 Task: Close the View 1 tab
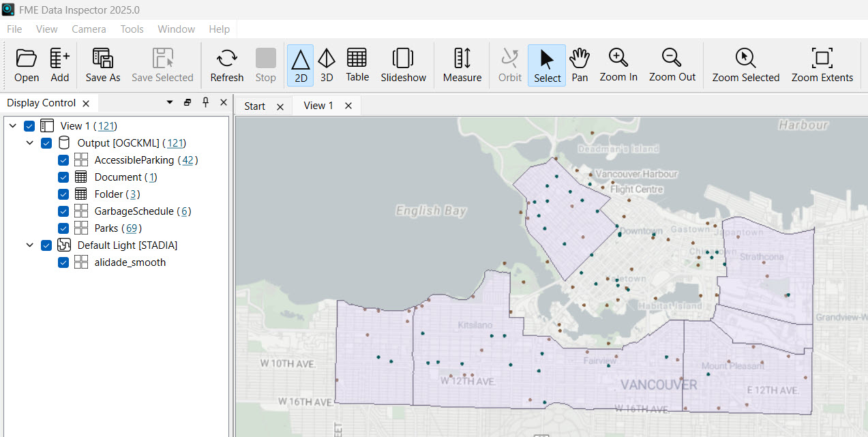pos(348,106)
